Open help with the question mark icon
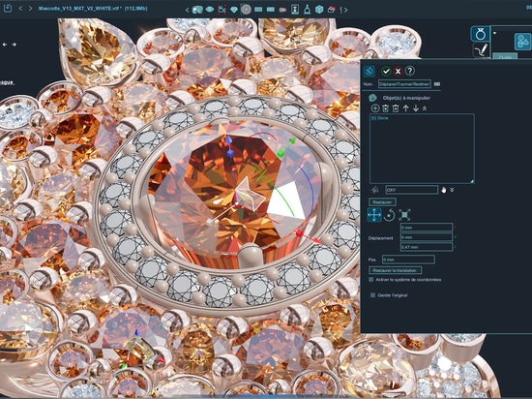The width and height of the screenshot is (532, 399). point(410,71)
